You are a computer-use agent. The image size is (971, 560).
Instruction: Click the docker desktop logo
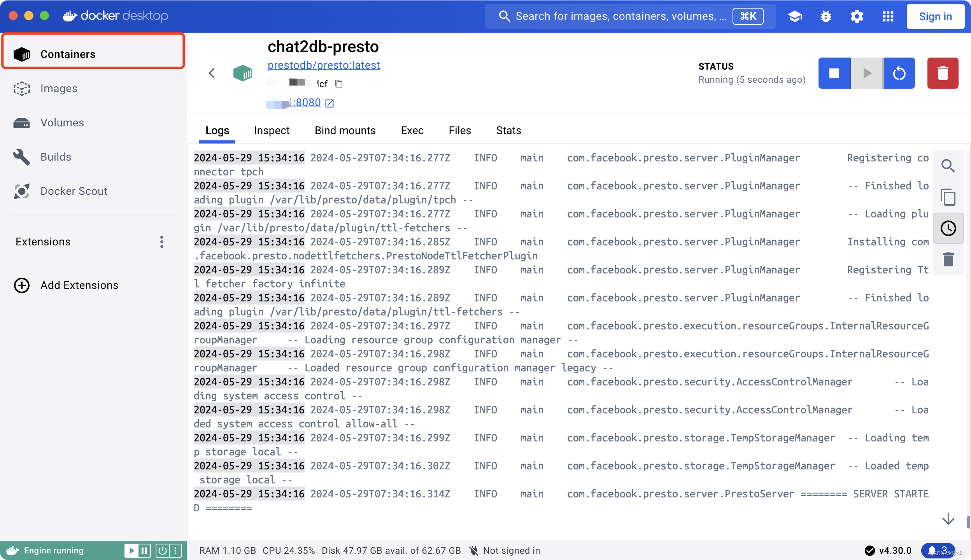click(x=116, y=16)
